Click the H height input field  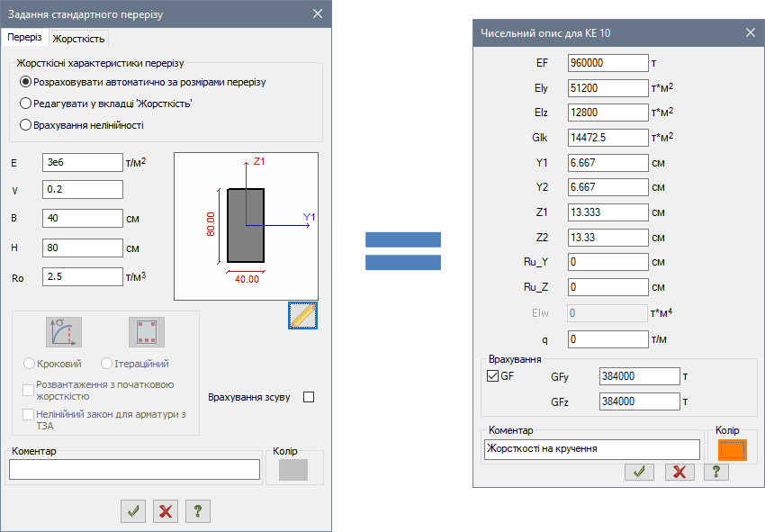[x=82, y=248]
